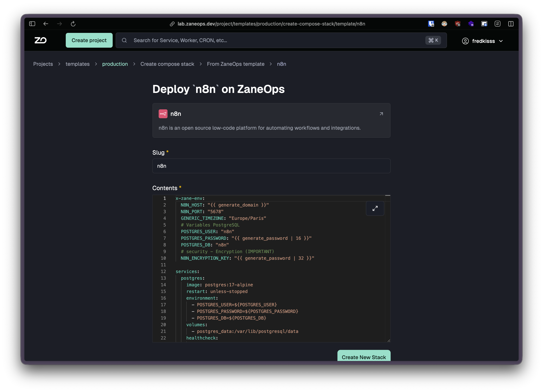Click the Create project button

(x=89, y=40)
